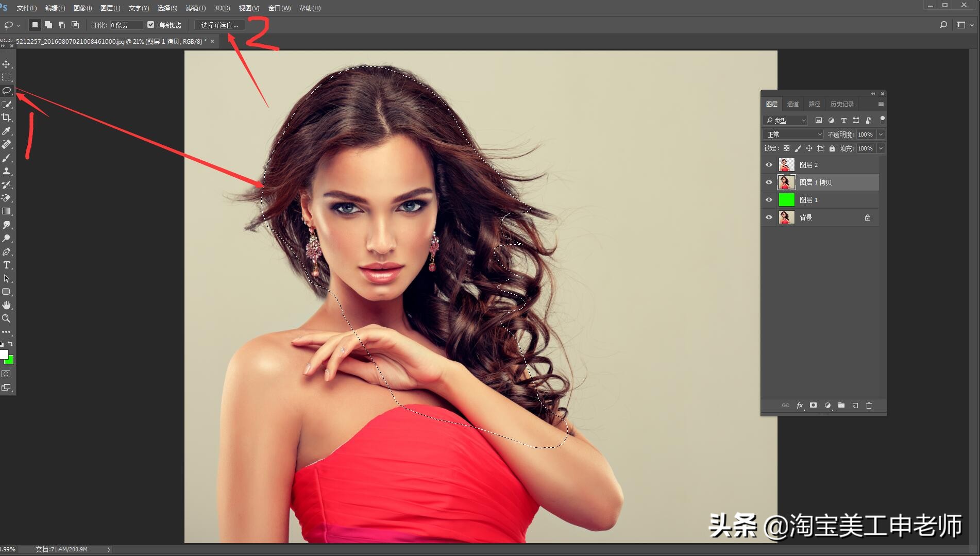Close the document tab
Screen dimensions: 980x556
point(212,41)
